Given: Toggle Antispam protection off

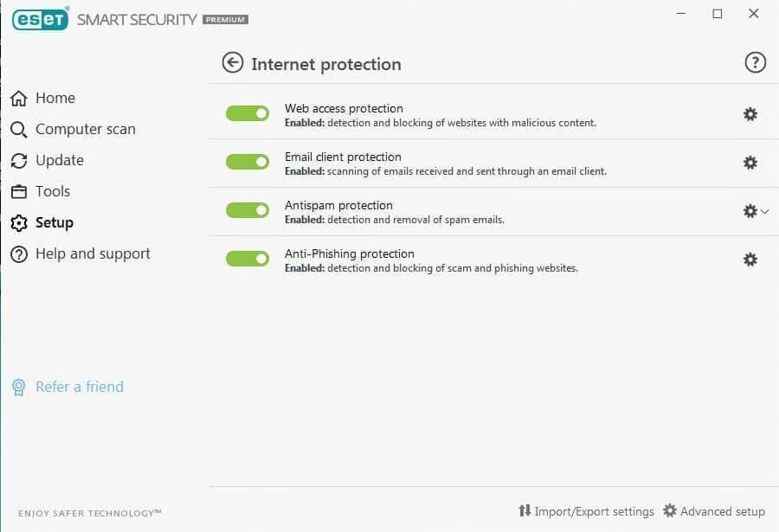Looking at the screenshot, I should [248, 210].
